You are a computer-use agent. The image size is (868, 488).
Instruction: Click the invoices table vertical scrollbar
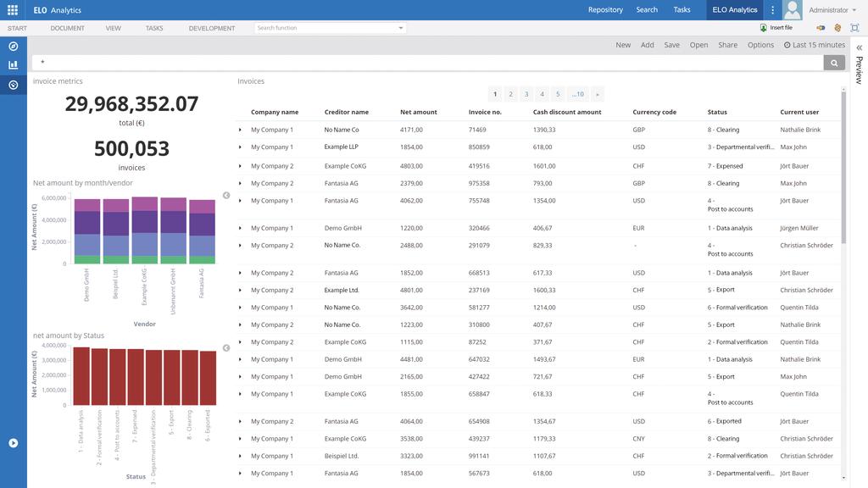(x=843, y=166)
